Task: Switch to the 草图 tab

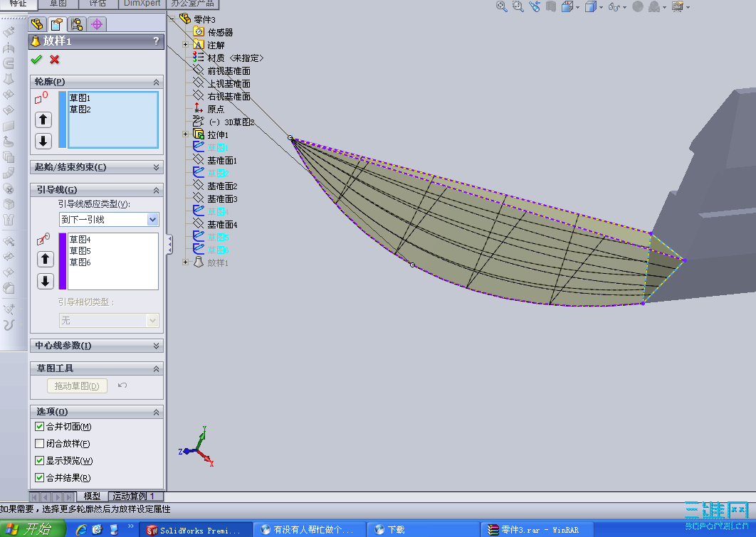Action: click(x=58, y=4)
